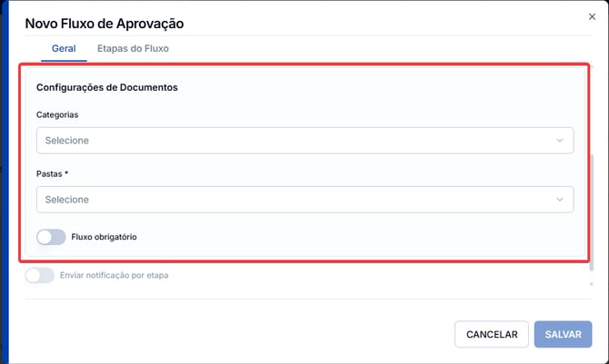Click the SALVAR button
This screenshot has width=609, height=364.
point(564,334)
